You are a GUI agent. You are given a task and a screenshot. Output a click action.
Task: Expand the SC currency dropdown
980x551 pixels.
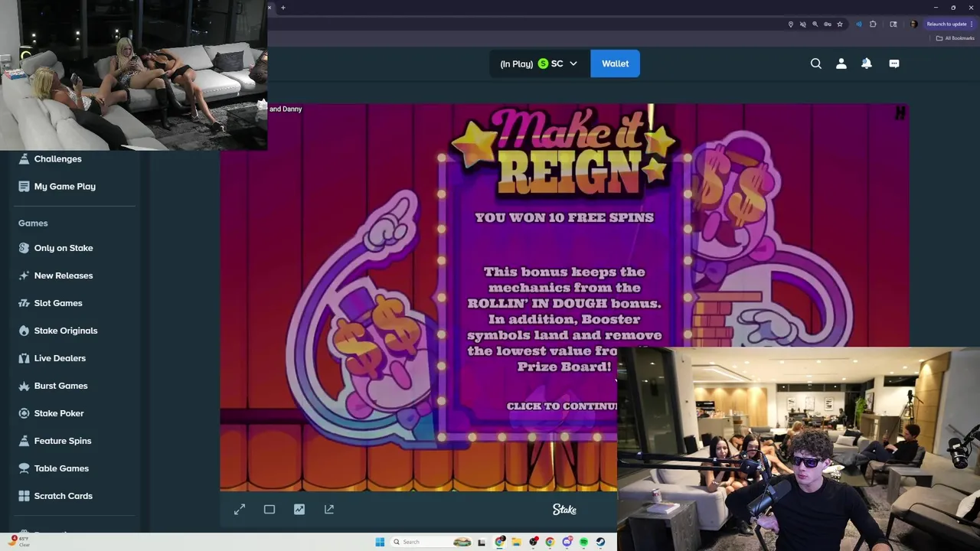pos(540,64)
